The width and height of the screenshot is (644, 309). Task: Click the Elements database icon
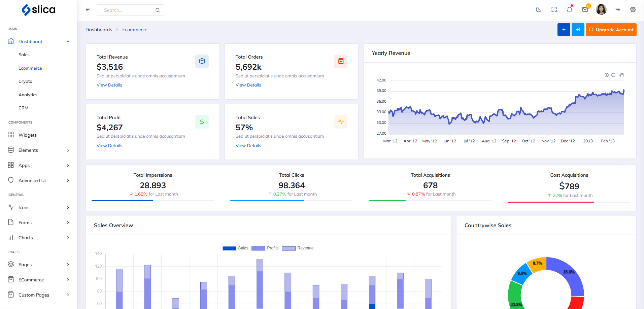coord(11,150)
